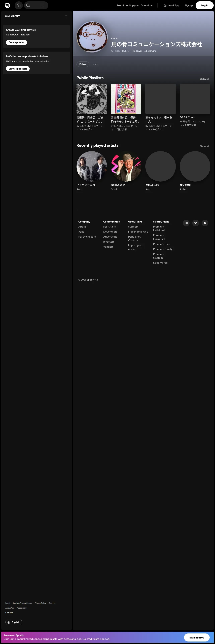
Task: Show all Recently played artists
Action: (x=204, y=146)
